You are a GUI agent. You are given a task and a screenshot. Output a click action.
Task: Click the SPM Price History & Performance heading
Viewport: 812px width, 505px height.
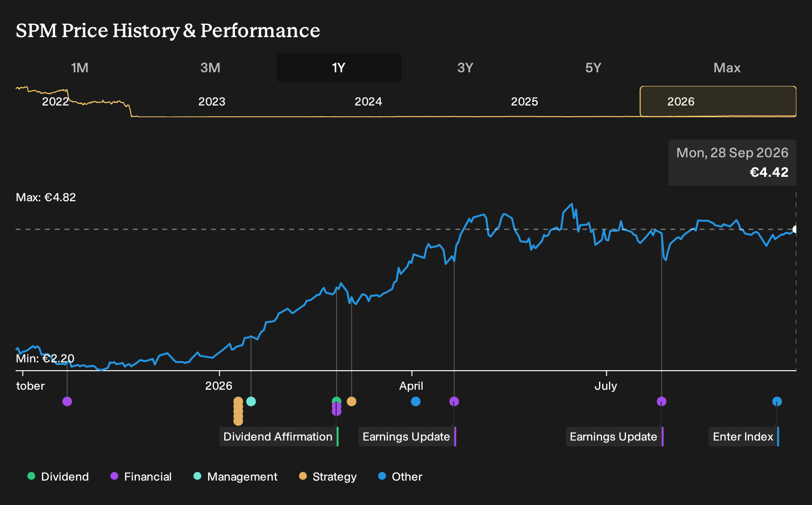coord(168,30)
